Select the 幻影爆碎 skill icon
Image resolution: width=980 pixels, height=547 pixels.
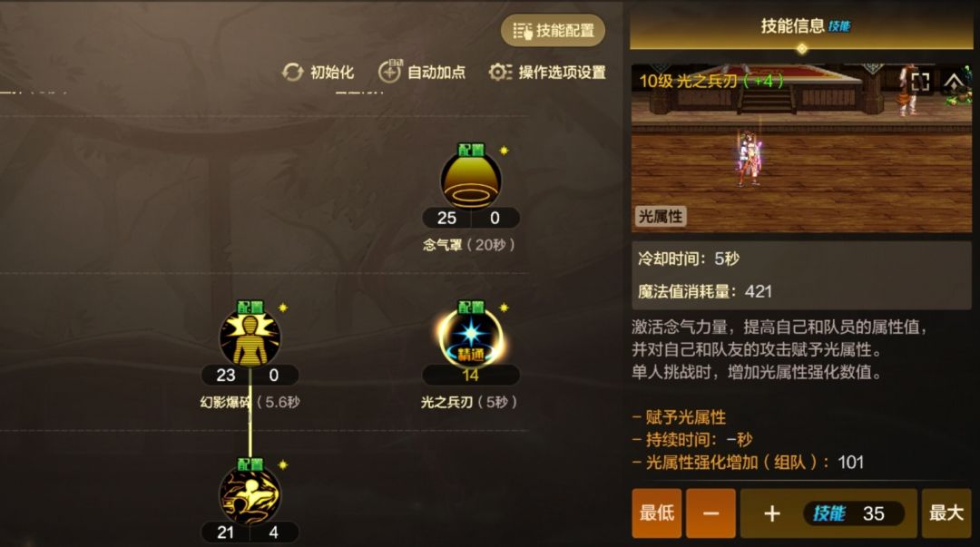click(x=250, y=338)
